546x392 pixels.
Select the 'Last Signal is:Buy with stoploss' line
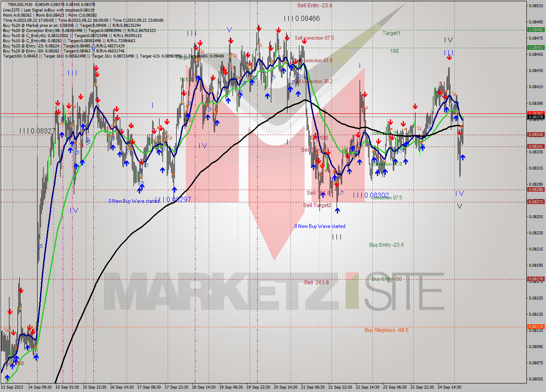pyautogui.click(x=59, y=10)
